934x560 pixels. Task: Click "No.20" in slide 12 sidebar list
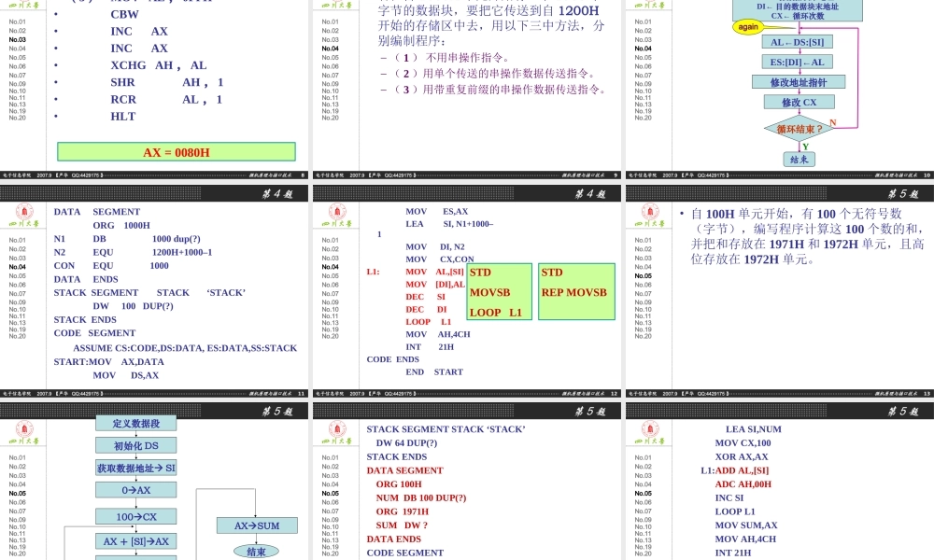point(331,335)
